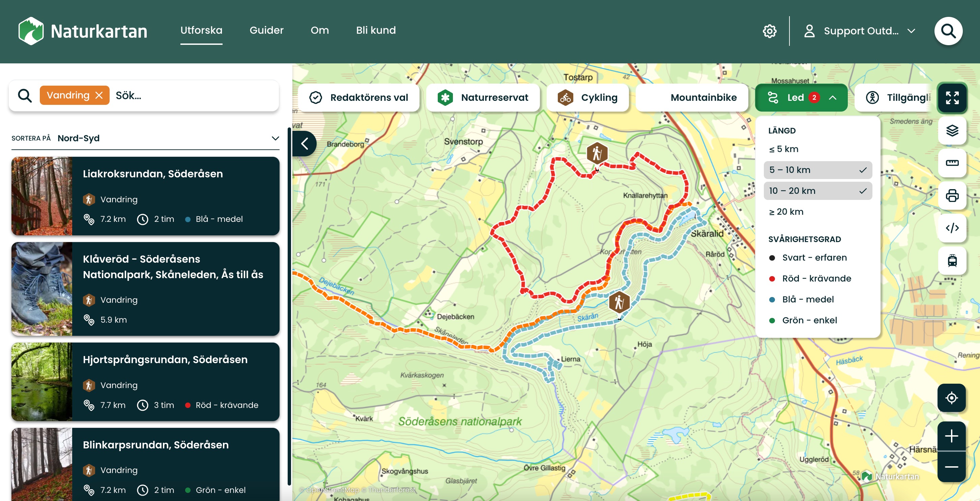Enable the Naturreservat category filter
980x501 pixels.
[483, 98]
